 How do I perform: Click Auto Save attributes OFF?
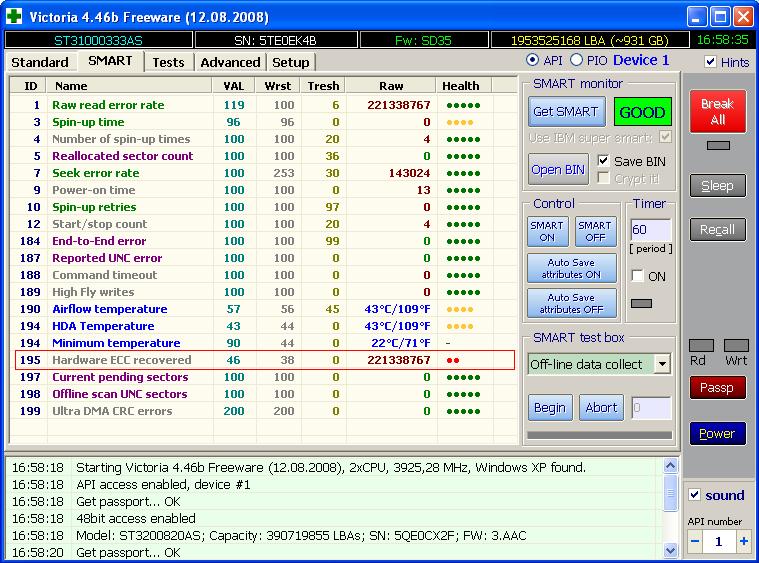(571, 303)
